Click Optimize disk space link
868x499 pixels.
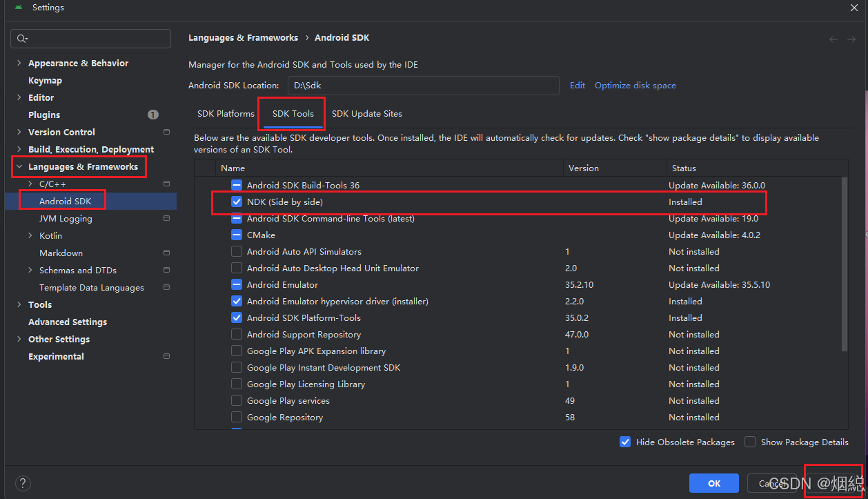[635, 85]
